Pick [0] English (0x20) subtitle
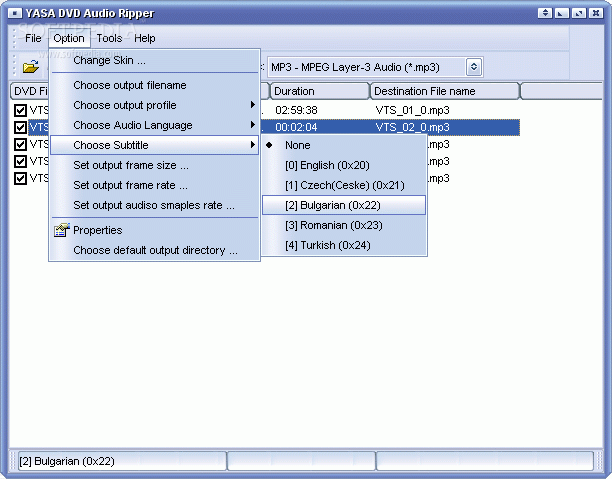Screen dimensions: 612x479 pyautogui.click(x=344, y=165)
